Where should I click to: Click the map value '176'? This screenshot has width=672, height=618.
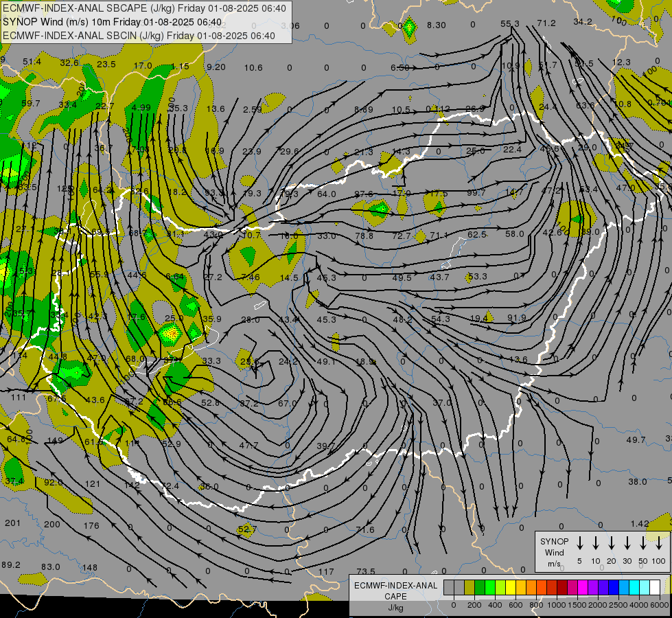tap(91, 525)
